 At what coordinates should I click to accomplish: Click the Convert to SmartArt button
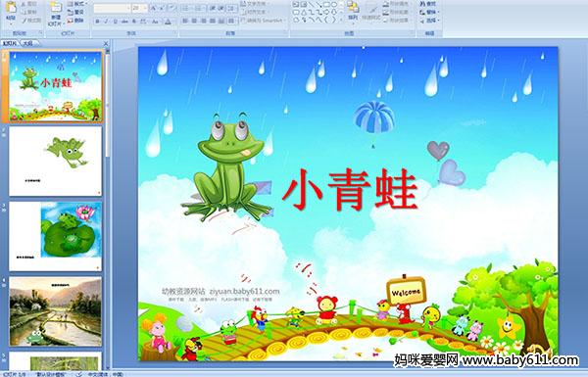click(x=263, y=21)
